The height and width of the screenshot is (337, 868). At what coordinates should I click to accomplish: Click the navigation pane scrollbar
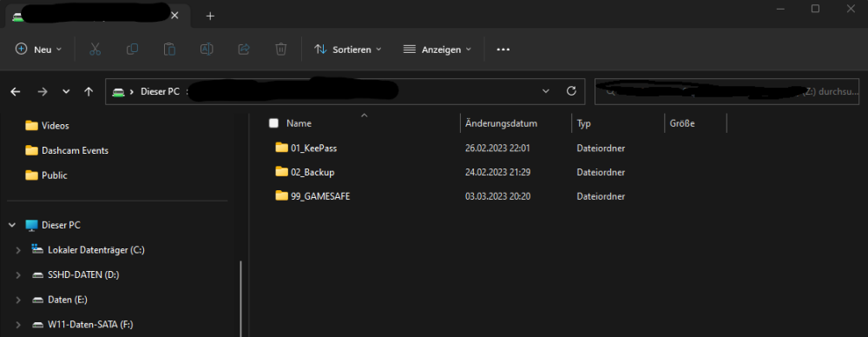[240, 298]
